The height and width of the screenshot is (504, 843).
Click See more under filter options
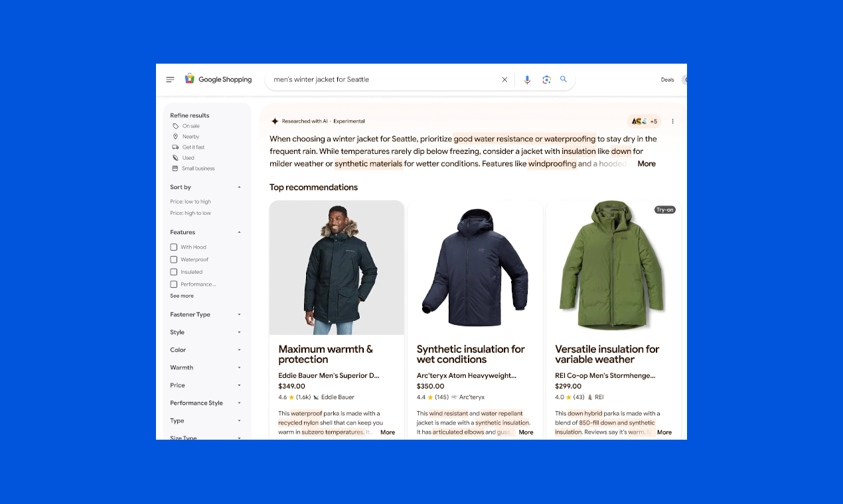182,296
